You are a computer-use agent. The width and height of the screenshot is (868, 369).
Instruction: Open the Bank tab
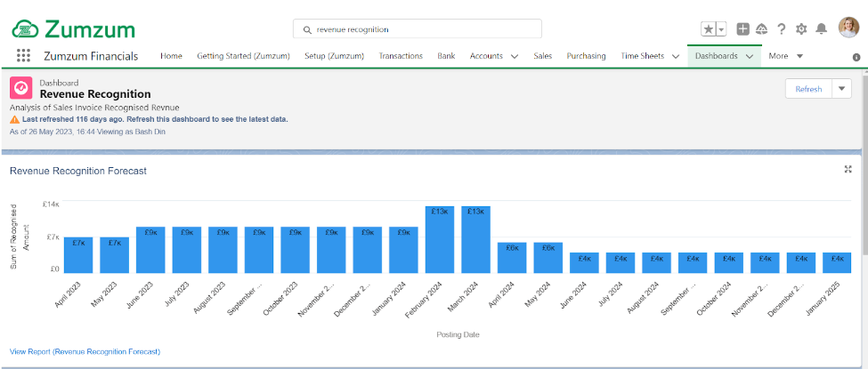[x=446, y=56]
